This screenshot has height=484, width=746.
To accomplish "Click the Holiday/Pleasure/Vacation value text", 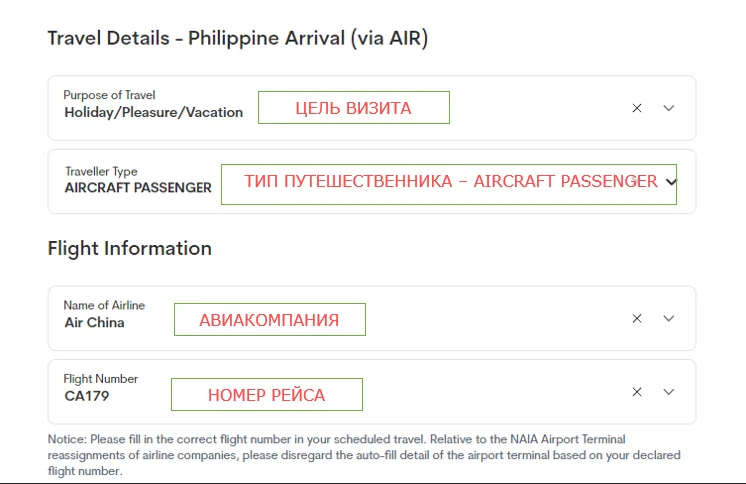I will [153, 113].
